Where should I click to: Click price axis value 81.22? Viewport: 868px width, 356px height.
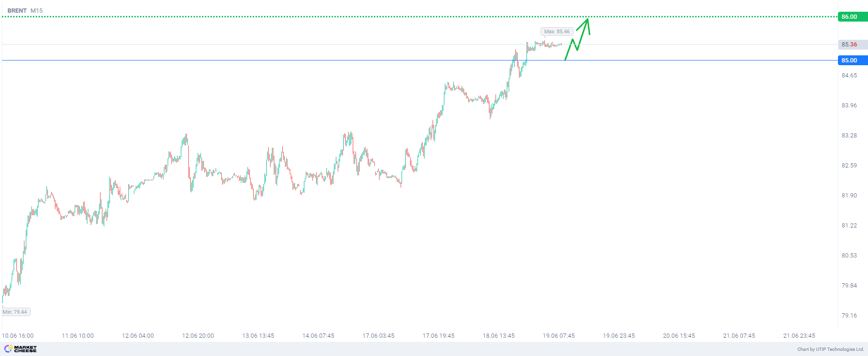tap(849, 226)
